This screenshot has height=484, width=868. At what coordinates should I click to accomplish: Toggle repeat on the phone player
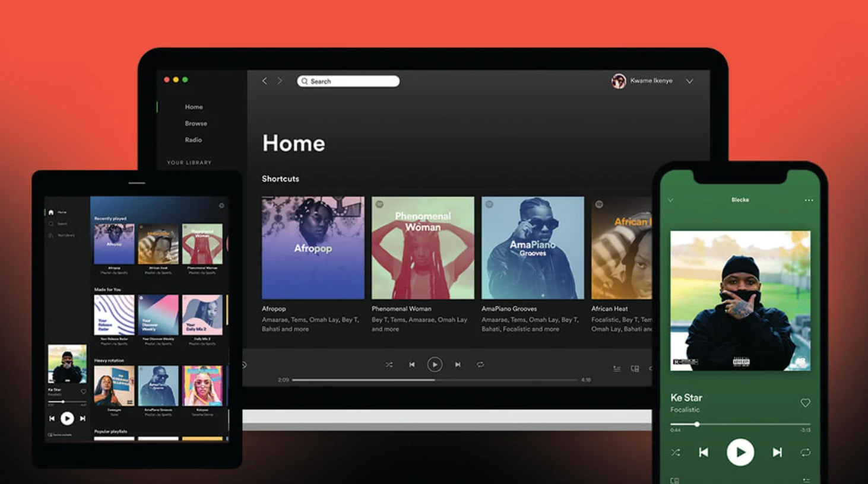tap(805, 452)
